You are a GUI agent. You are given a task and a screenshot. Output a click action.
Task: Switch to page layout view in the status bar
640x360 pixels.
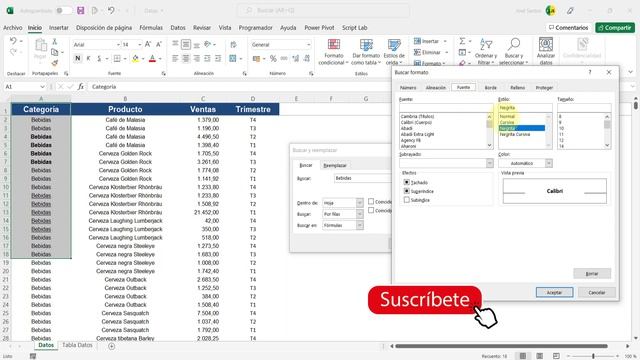[x=540, y=356]
